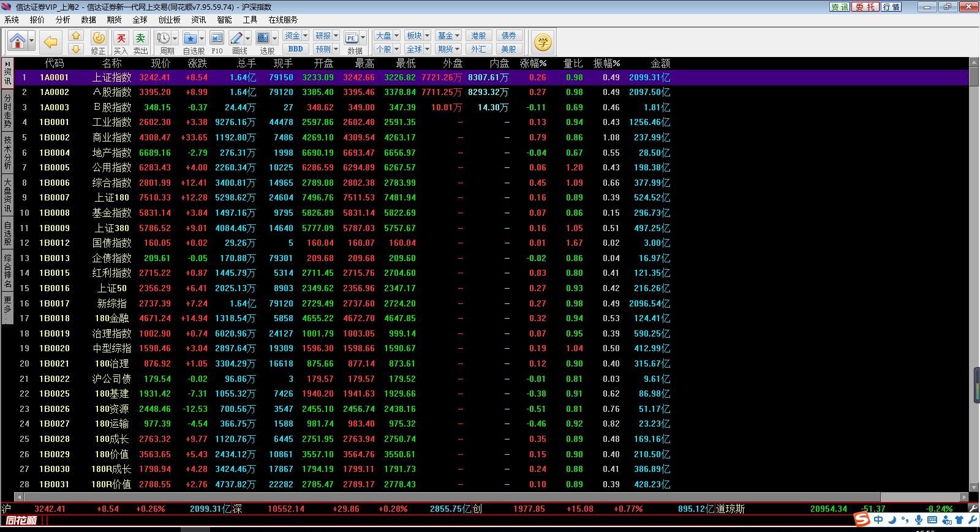Click the home icon in the toolbar
980x532 pixels.
(x=17, y=42)
